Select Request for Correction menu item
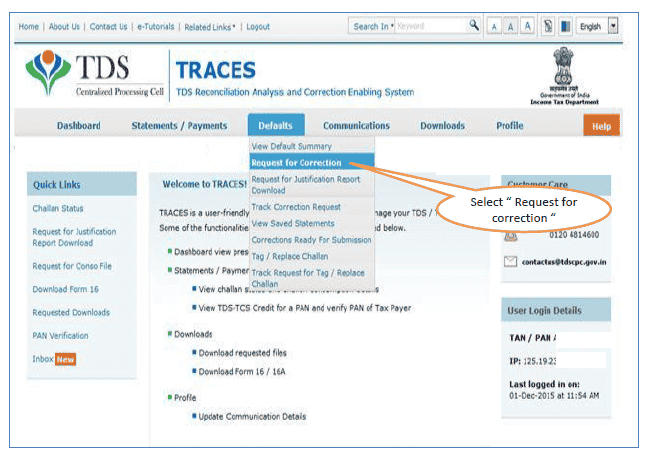The width and height of the screenshot is (651, 461). coord(296,162)
